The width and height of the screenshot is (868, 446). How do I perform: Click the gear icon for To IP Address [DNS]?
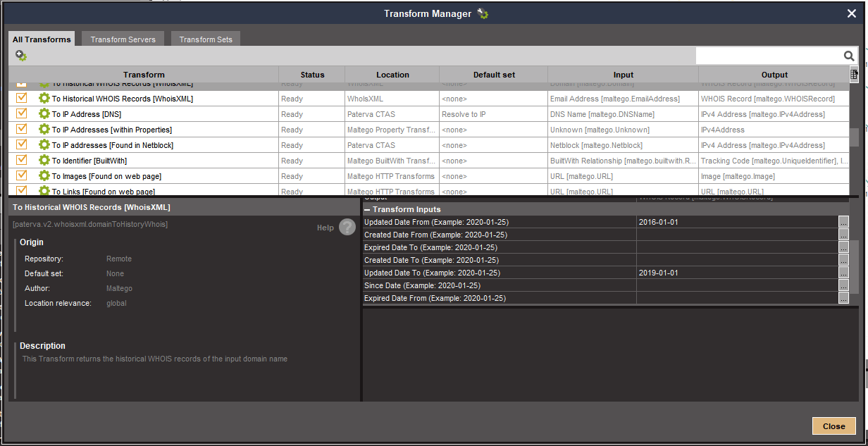[44, 114]
